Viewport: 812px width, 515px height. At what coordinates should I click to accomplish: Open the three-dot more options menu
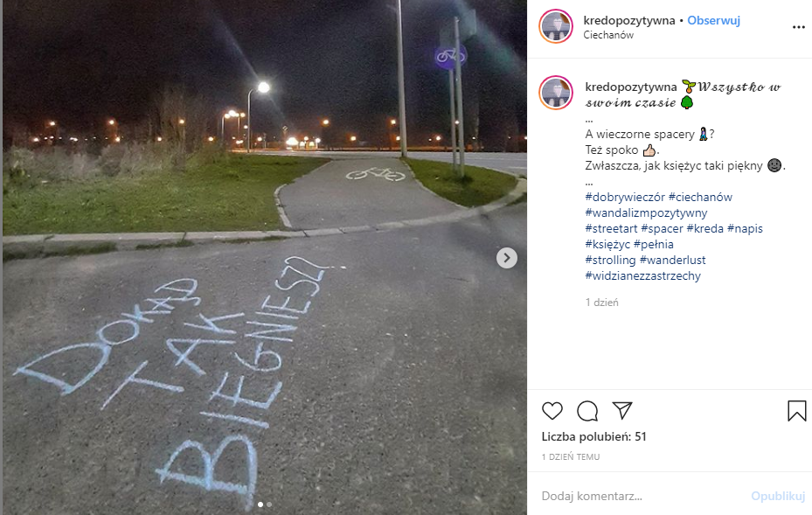[799, 27]
